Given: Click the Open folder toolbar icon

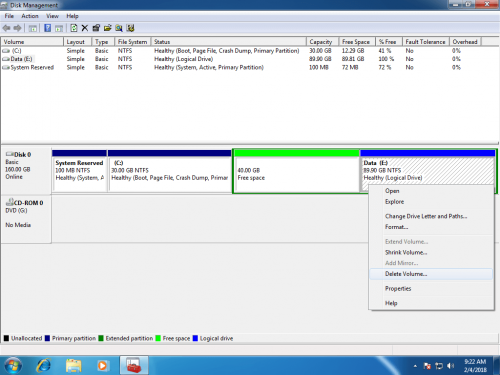Looking at the screenshot, I should click(x=107, y=28).
